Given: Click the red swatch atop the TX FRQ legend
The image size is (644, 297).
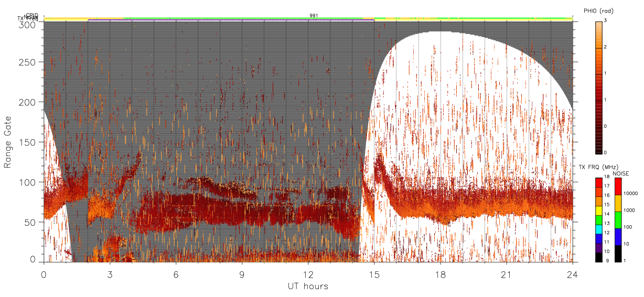Looking at the screenshot, I should coord(598,183).
